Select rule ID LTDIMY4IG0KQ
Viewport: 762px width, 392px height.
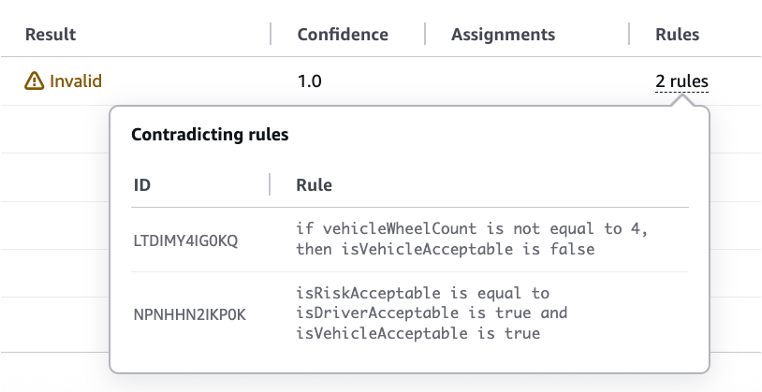186,240
